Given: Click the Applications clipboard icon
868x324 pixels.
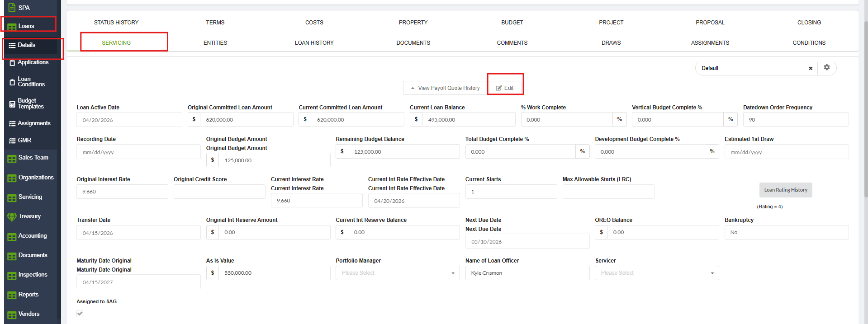Looking at the screenshot, I should pyautogui.click(x=12, y=63).
